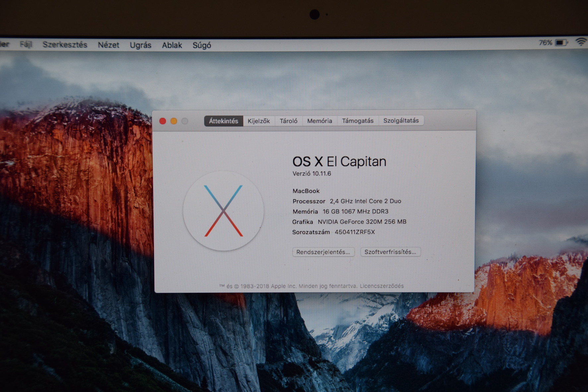Click the Verzió 10.11.6 text

point(312,173)
